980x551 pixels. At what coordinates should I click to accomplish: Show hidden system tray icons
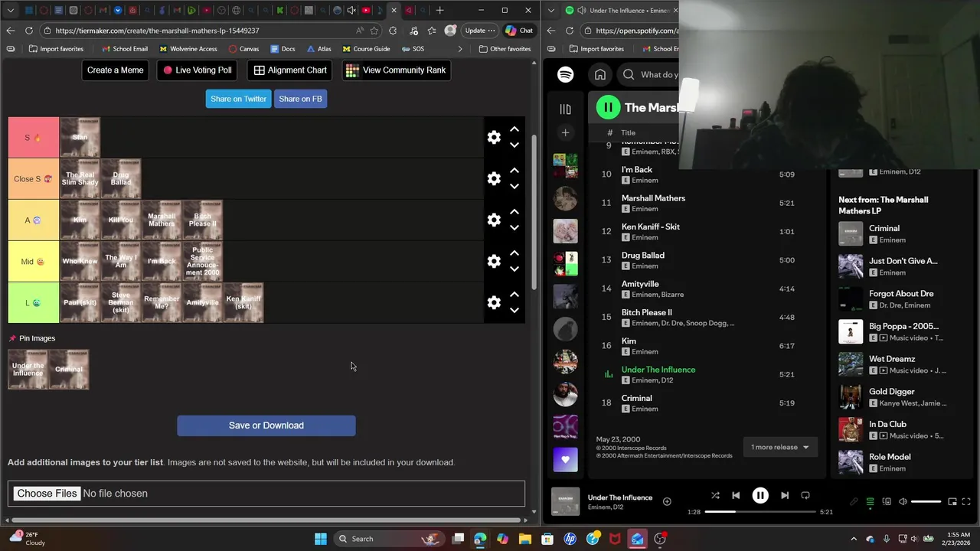coord(854,539)
